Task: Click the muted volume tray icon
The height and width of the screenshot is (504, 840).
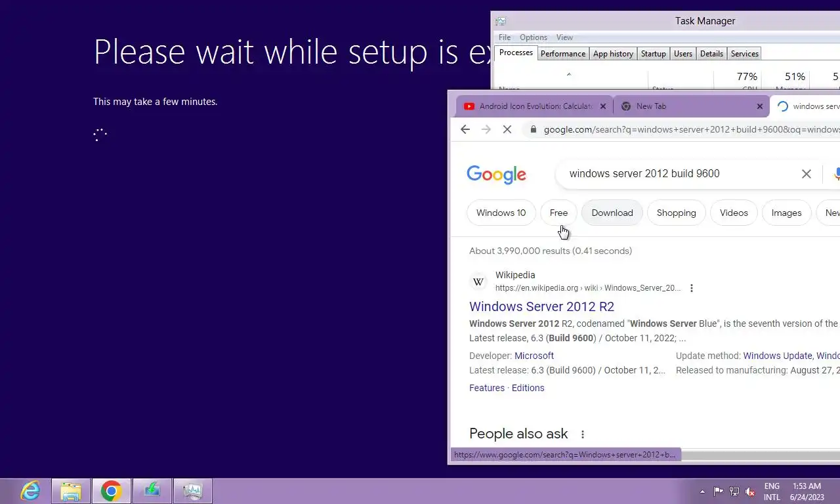Action: click(x=750, y=492)
